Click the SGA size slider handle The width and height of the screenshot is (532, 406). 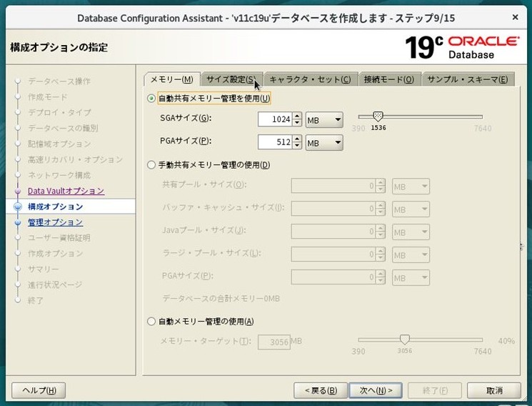(378, 117)
